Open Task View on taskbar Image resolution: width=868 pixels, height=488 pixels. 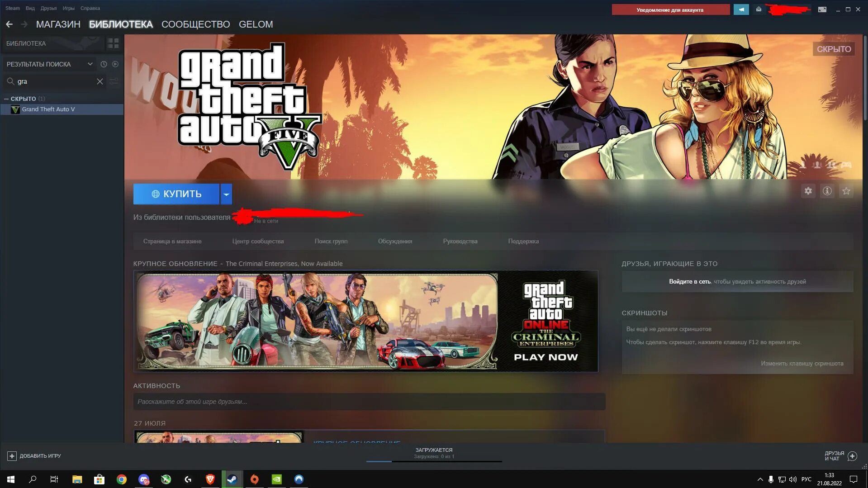[x=54, y=479]
